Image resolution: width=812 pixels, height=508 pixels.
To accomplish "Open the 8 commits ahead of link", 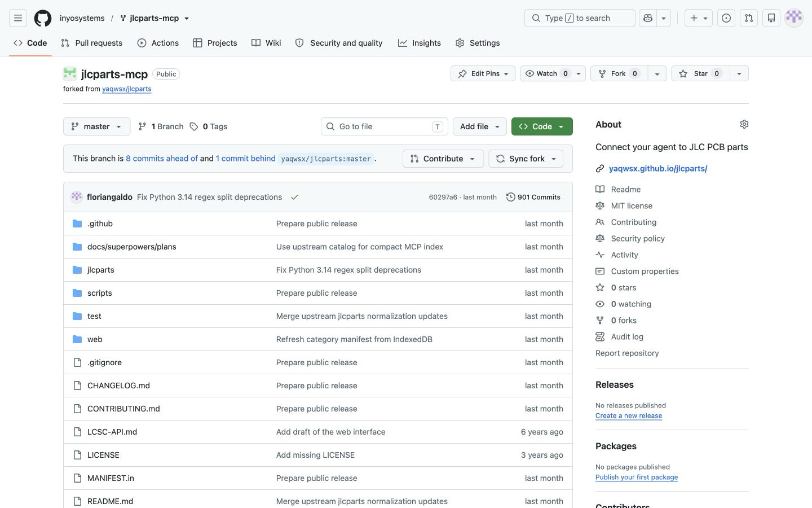I will click(162, 159).
